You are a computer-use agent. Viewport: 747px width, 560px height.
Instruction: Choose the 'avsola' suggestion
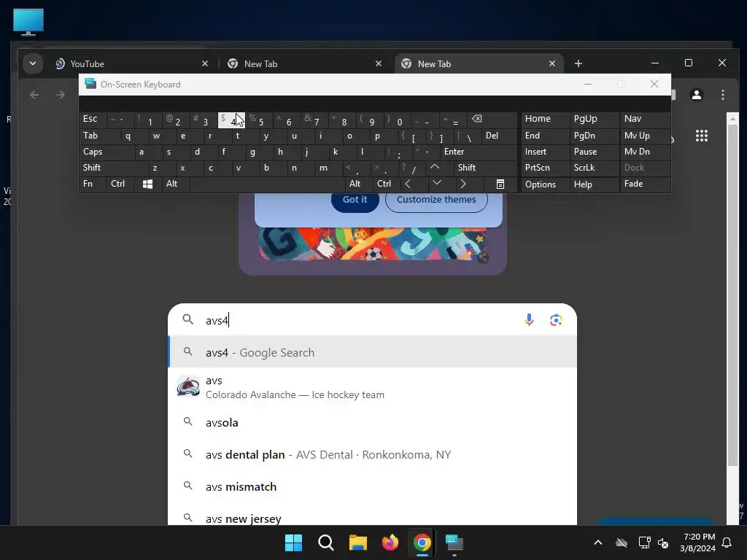(373, 422)
